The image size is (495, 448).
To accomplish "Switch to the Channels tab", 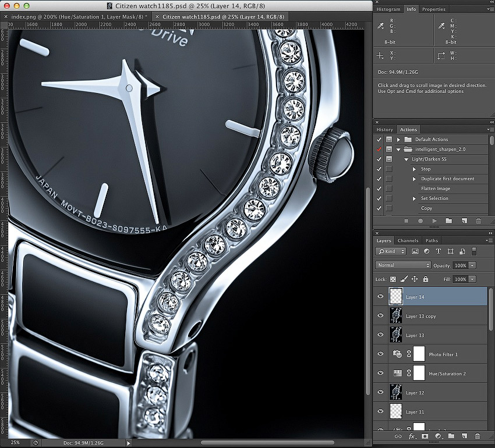I will pos(408,241).
